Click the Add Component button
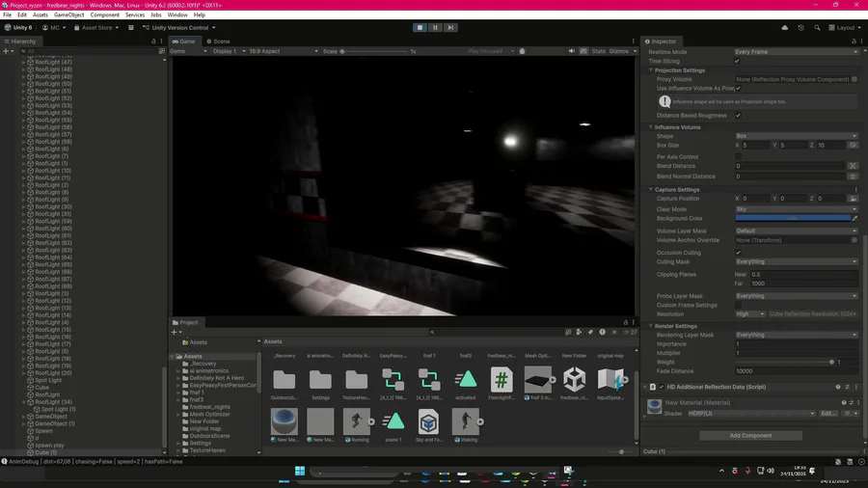This screenshot has height=488, width=868. coord(750,435)
